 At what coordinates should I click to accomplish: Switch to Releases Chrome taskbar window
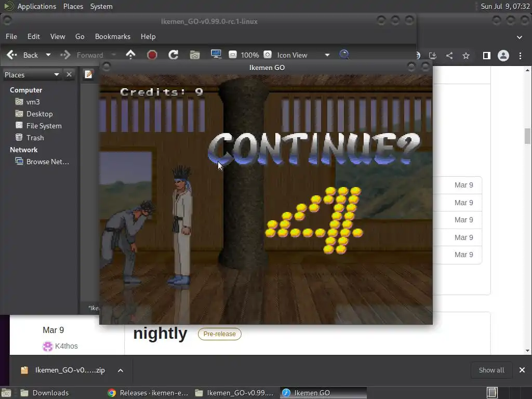coord(148,393)
